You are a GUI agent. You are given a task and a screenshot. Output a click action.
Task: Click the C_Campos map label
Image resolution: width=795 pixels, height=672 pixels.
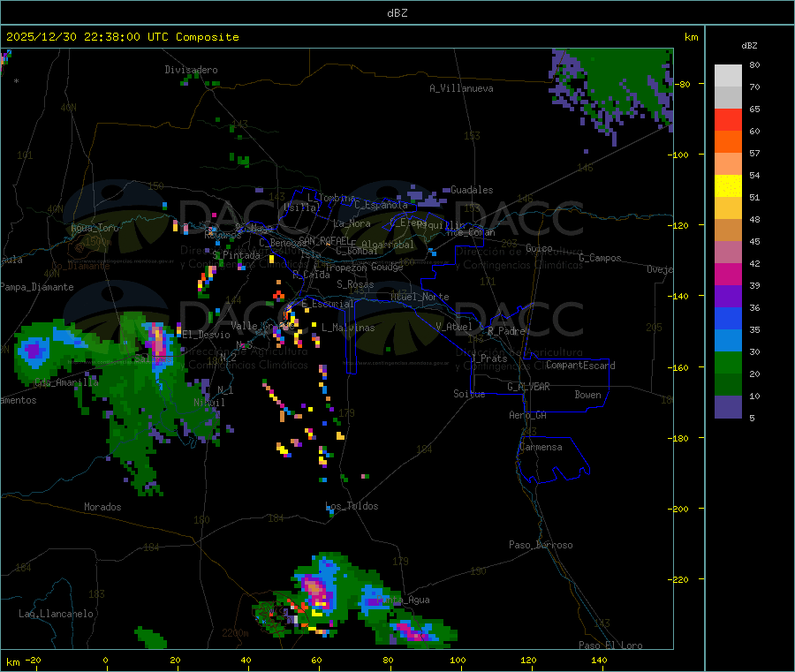click(600, 258)
